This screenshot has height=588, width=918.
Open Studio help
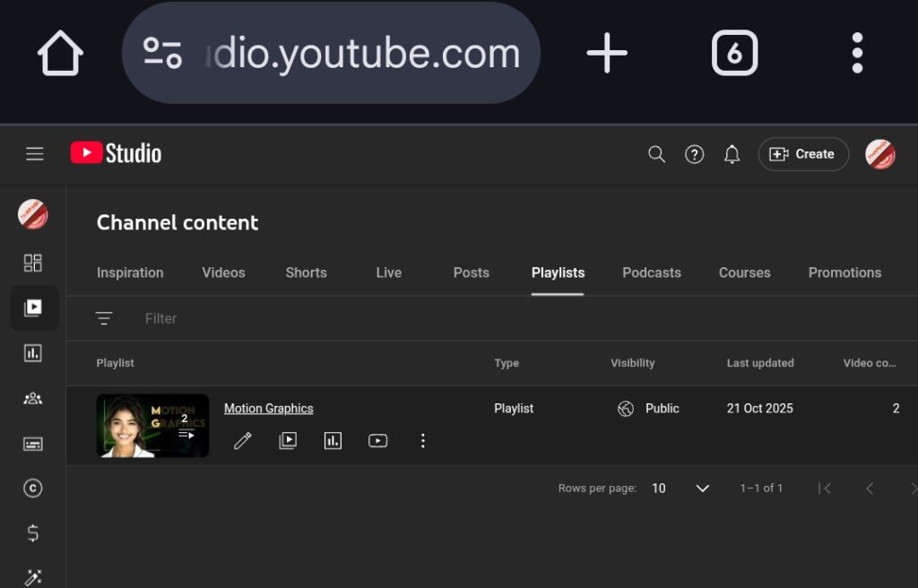pos(694,154)
